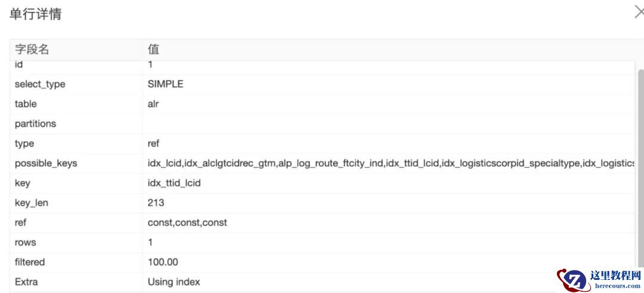Click the Using index Extra value

[174, 282]
